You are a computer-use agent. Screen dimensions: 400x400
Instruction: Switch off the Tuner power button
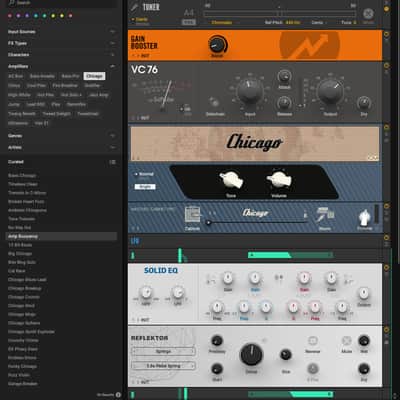(386, 9)
